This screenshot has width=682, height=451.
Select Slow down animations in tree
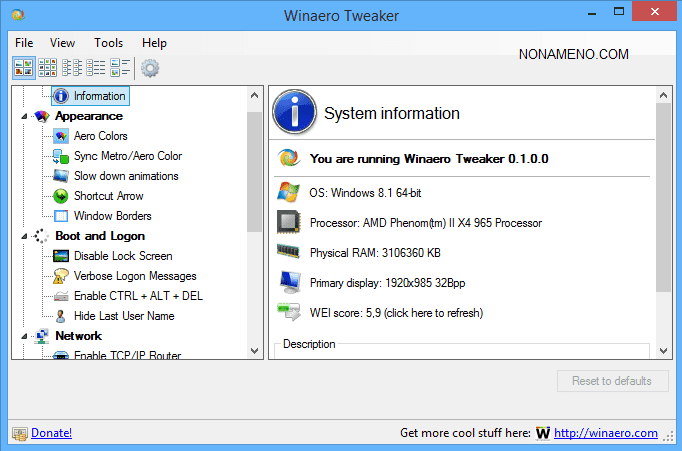click(x=125, y=176)
